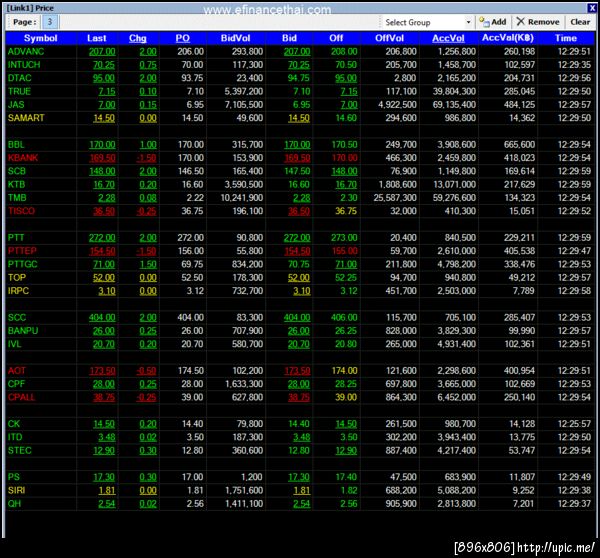Viewport: 600px width, 558px height.
Task: Click the Time column header
Action: pos(566,38)
